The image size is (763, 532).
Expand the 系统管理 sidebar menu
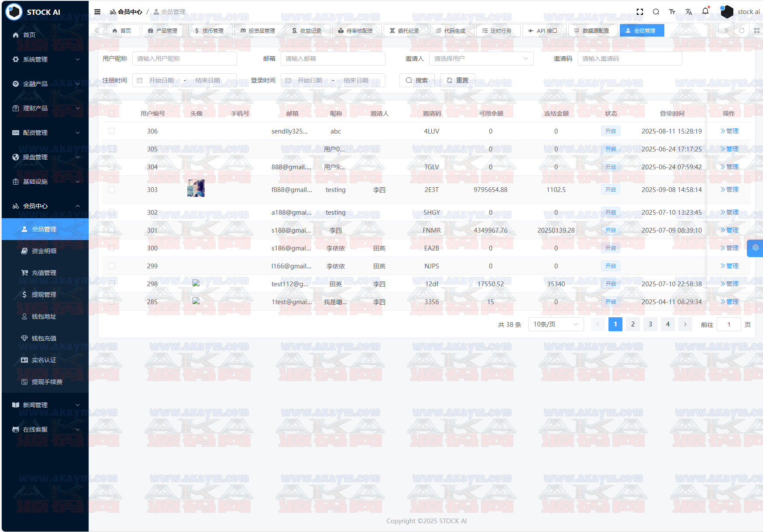[x=45, y=59]
